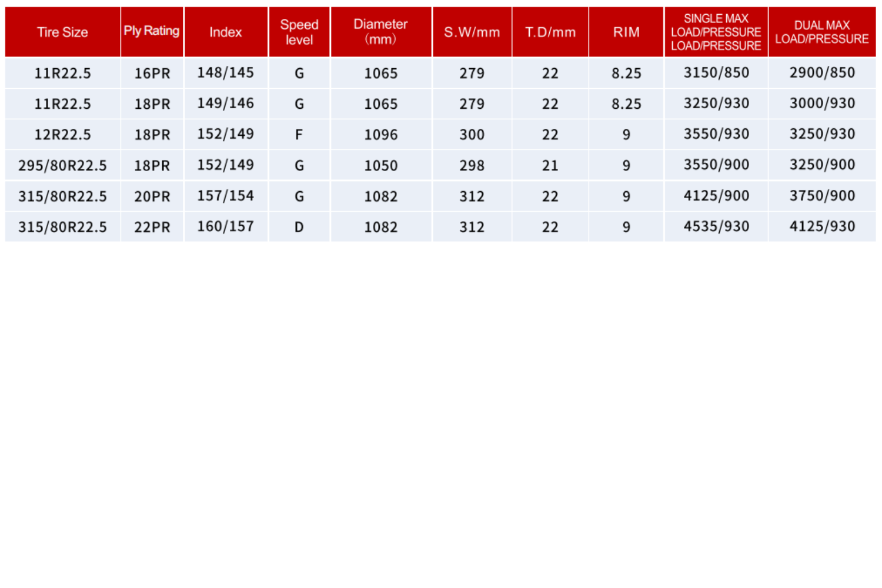The width and height of the screenshot is (882, 588).
Task: Select the T.D value 21 cell
Action: tap(550, 166)
